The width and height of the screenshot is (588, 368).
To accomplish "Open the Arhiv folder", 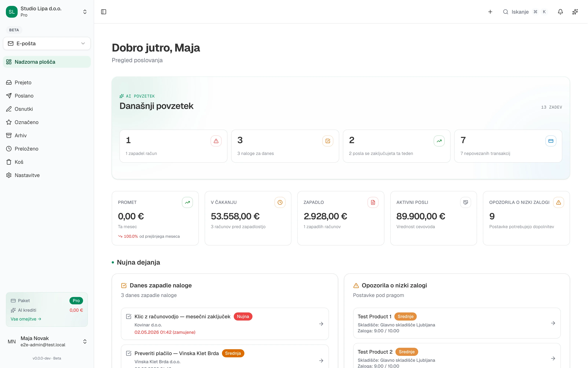I will pos(47,135).
